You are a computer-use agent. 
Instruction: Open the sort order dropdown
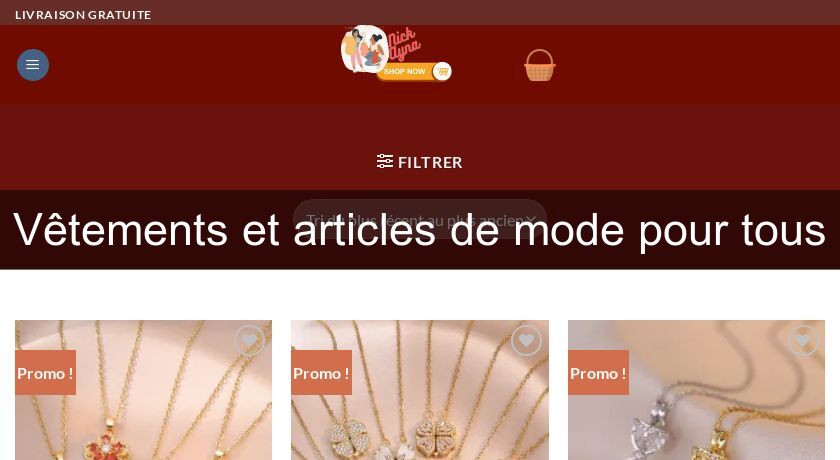[x=419, y=220]
